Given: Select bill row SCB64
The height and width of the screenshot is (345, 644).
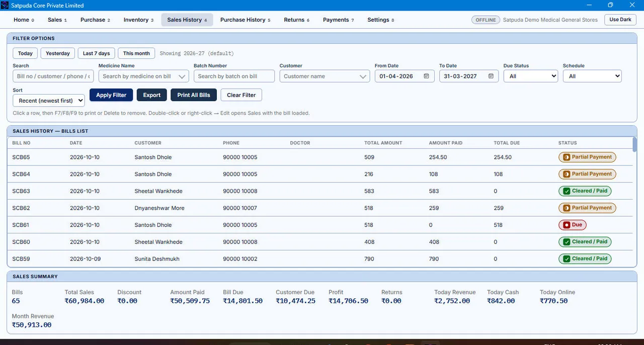Looking at the screenshot, I should (x=319, y=174).
